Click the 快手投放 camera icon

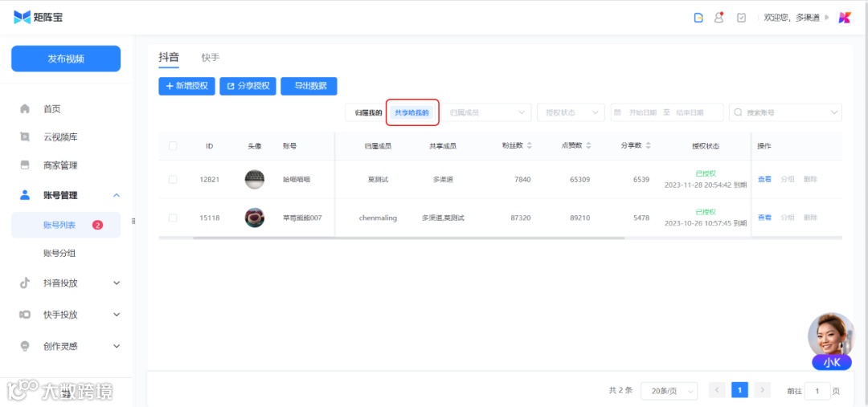pyautogui.click(x=25, y=314)
